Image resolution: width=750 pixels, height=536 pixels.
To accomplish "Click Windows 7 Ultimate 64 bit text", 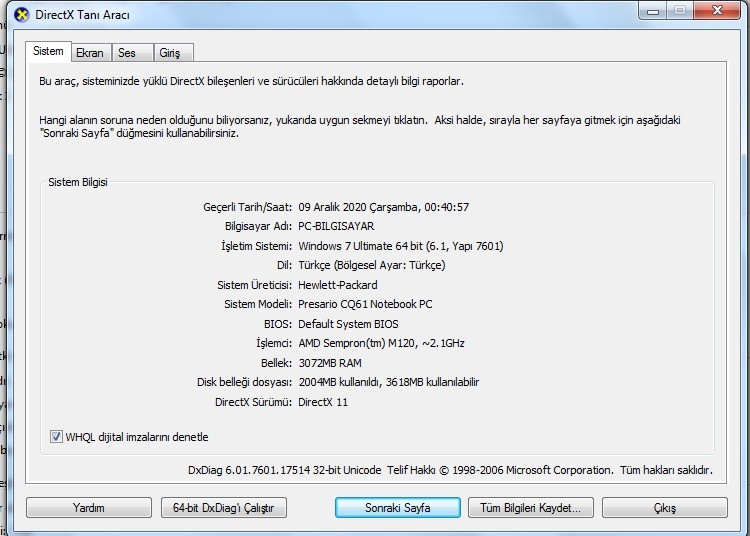I will point(361,246).
